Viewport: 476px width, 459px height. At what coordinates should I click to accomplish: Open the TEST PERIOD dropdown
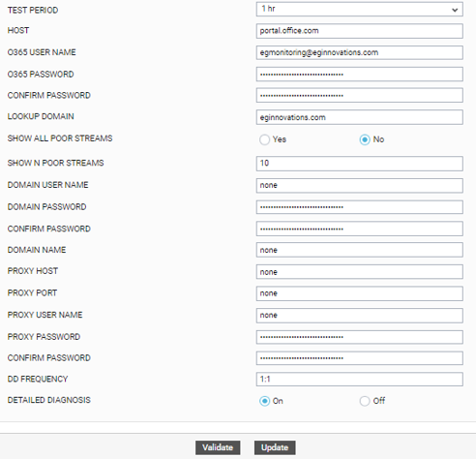tap(360, 9)
